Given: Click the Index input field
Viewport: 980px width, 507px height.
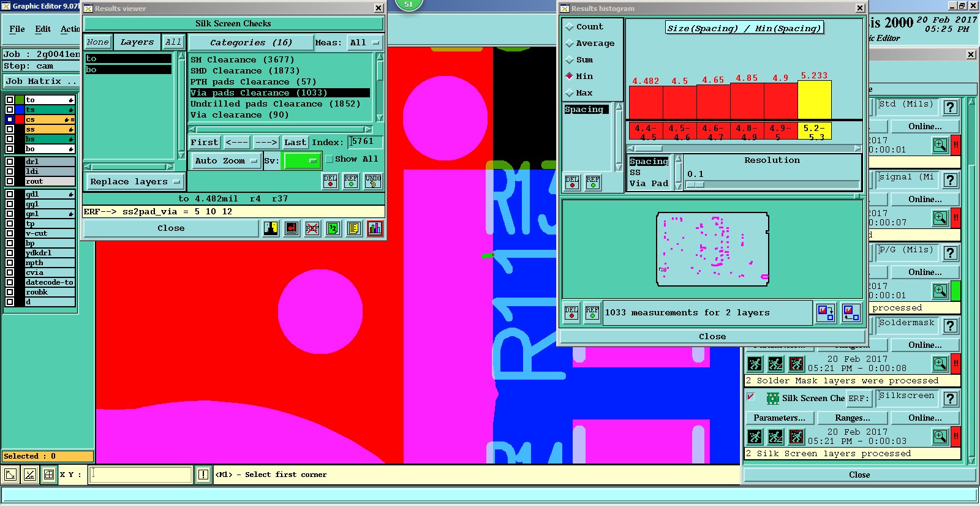Looking at the screenshot, I should tap(365, 142).
